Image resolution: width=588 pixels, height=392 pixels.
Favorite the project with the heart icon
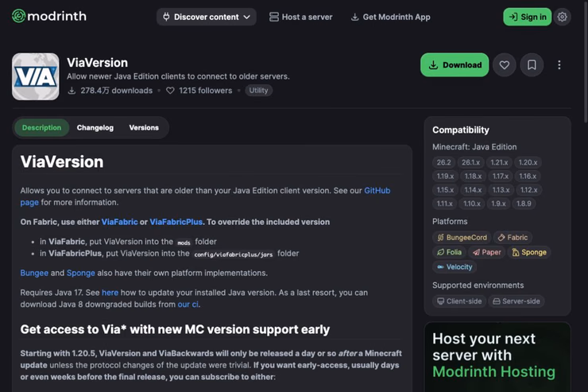click(x=505, y=65)
